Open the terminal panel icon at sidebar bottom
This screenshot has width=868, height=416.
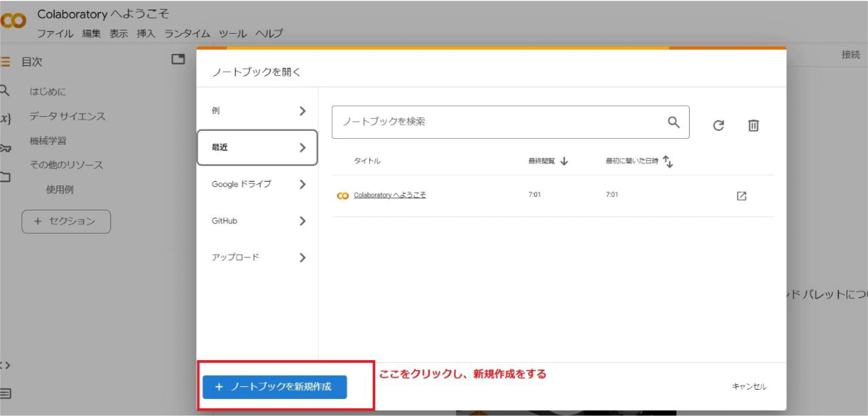click(x=5, y=393)
